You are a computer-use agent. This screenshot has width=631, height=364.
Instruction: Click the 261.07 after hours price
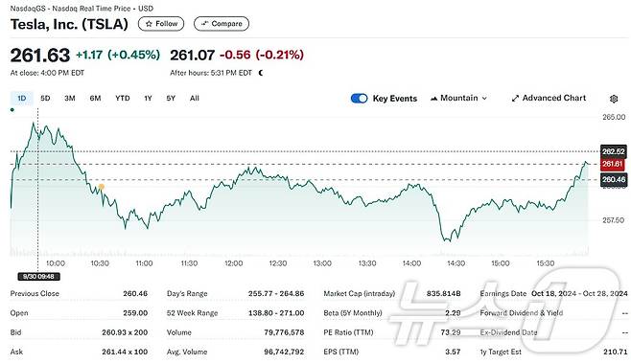point(193,55)
